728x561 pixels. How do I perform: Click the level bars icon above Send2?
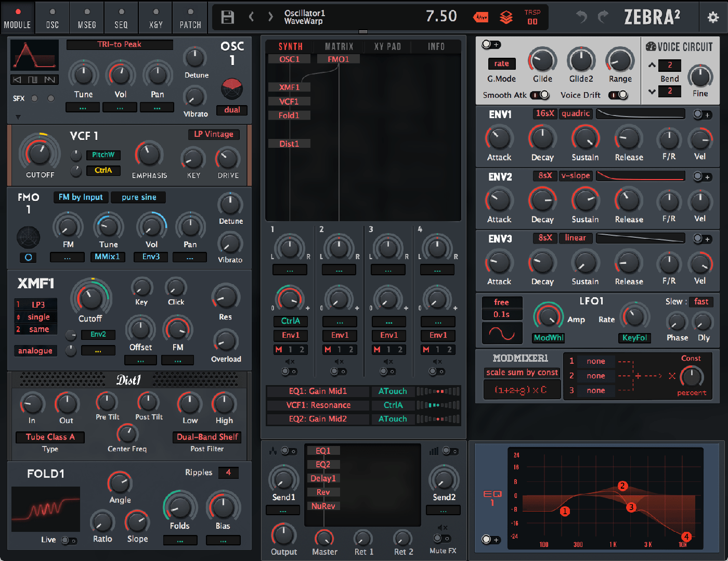(x=434, y=451)
